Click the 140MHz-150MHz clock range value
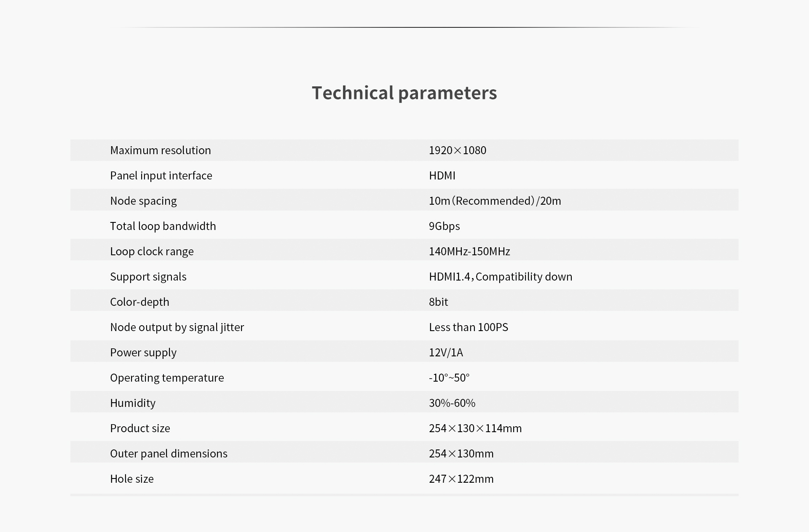 pos(469,251)
